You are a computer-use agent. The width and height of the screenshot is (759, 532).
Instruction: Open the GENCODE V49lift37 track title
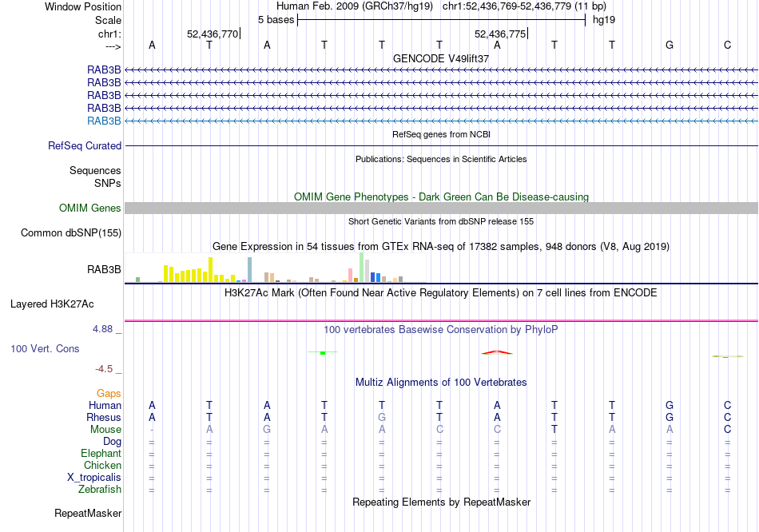pyautogui.click(x=441, y=58)
